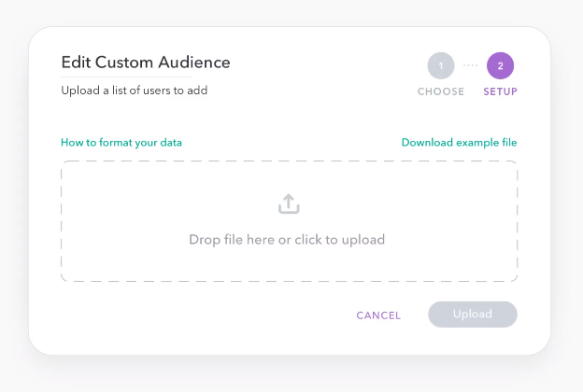Cancel the custom audience edit
The width and height of the screenshot is (583, 392).
tap(378, 315)
